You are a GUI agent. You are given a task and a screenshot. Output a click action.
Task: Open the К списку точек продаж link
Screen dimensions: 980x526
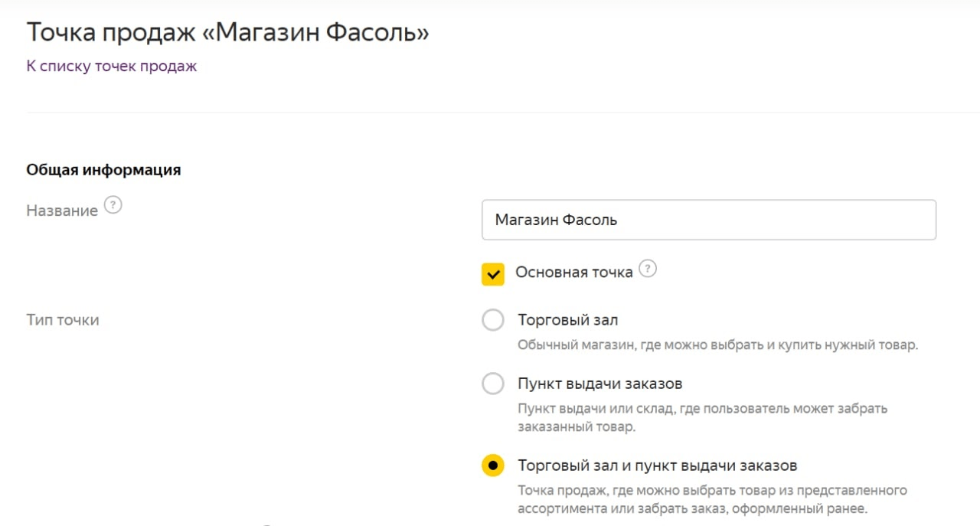click(x=112, y=67)
